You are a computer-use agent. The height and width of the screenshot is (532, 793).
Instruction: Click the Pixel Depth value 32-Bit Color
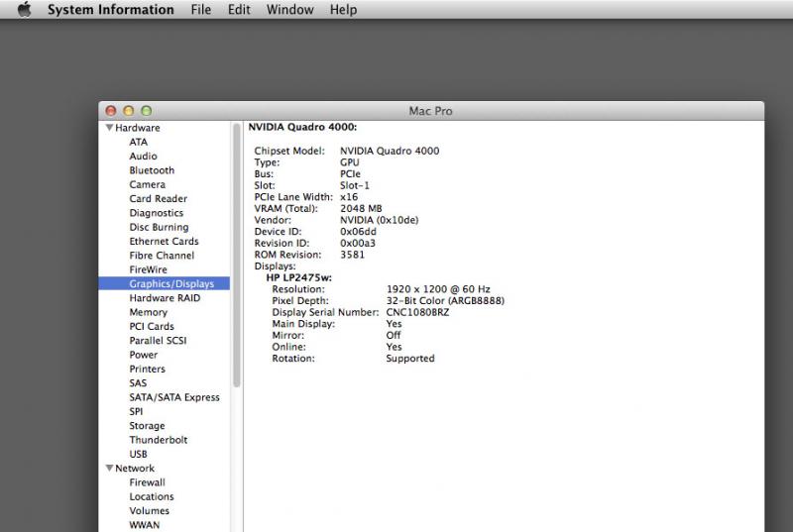445,300
